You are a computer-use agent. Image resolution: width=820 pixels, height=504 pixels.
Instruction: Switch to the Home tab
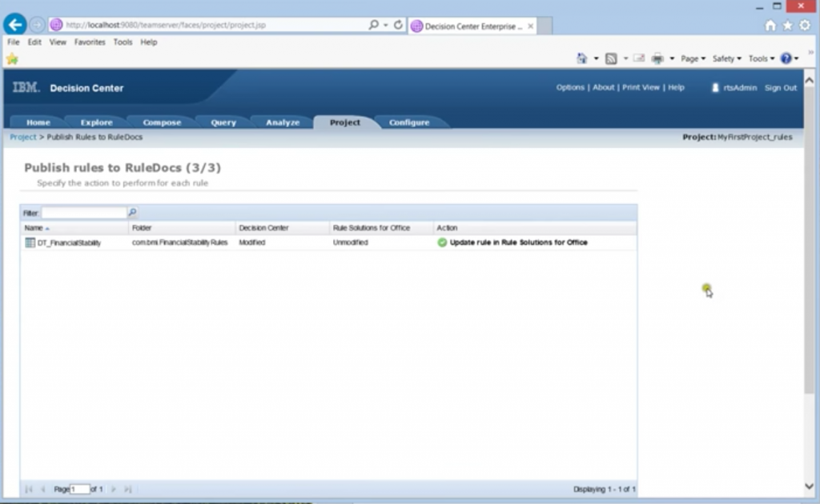(38, 122)
